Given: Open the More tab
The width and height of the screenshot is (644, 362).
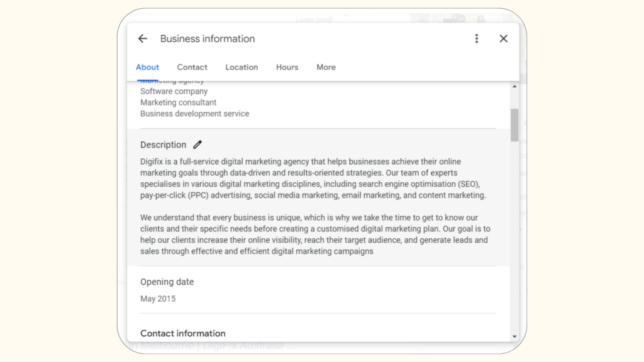Looking at the screenshot, I should tap(326, 67).
